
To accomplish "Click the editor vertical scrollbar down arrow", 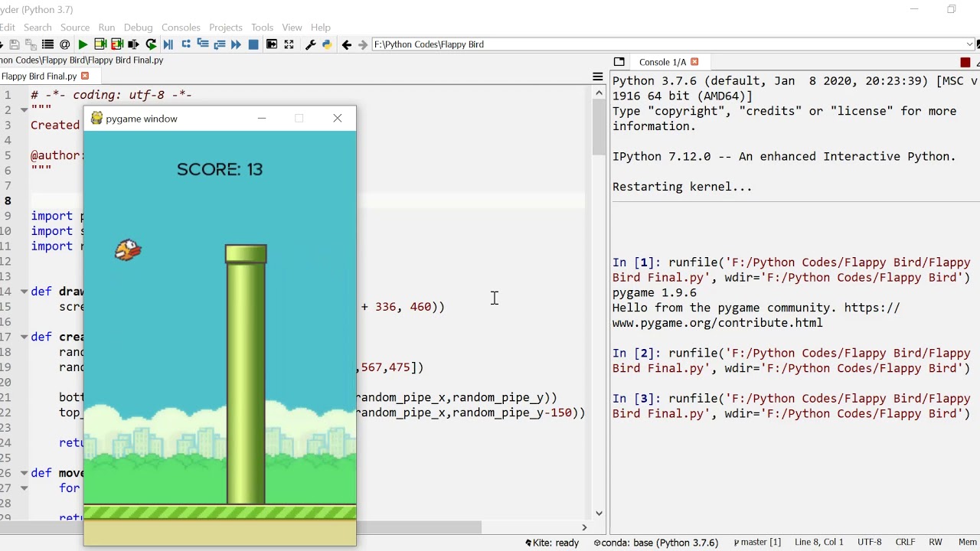I will click(599, 514).
